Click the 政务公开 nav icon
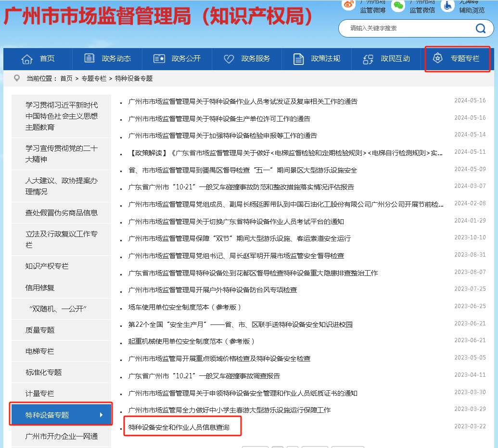Screen dimensions: 498x448 click(x=159, y=59)
